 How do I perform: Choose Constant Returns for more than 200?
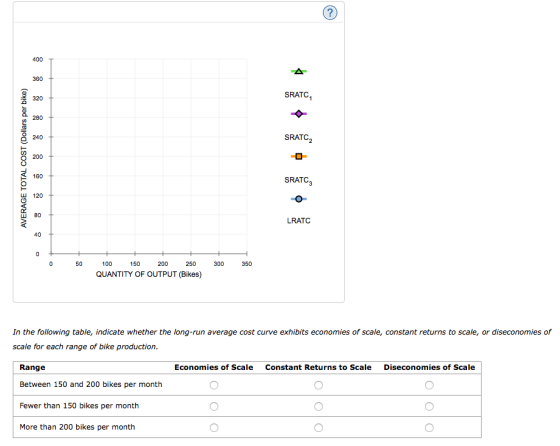pyautogui.click(x=318, y=427)
